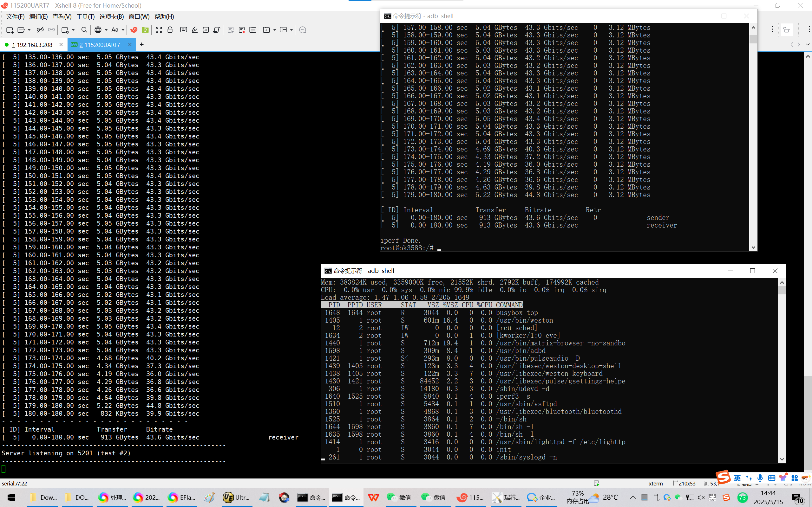Open the chat bubble help icon
The image size is (812, 507).
pos(302,30)
